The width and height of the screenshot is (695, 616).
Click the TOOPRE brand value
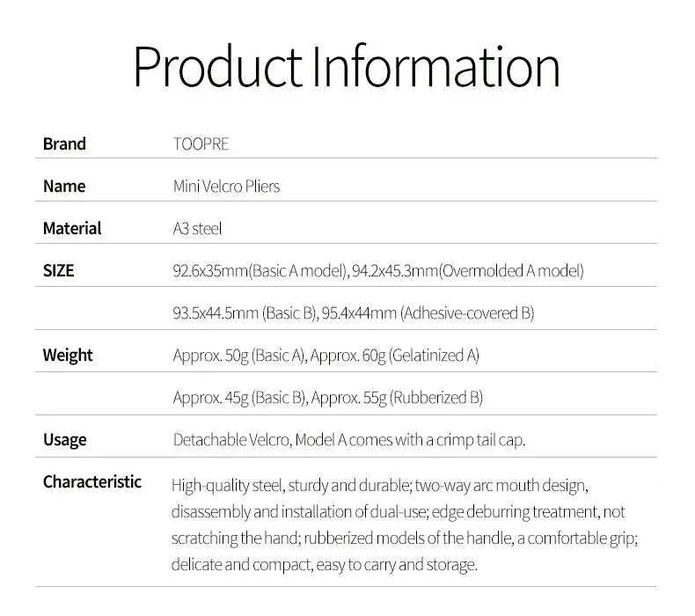coord(201,144)
